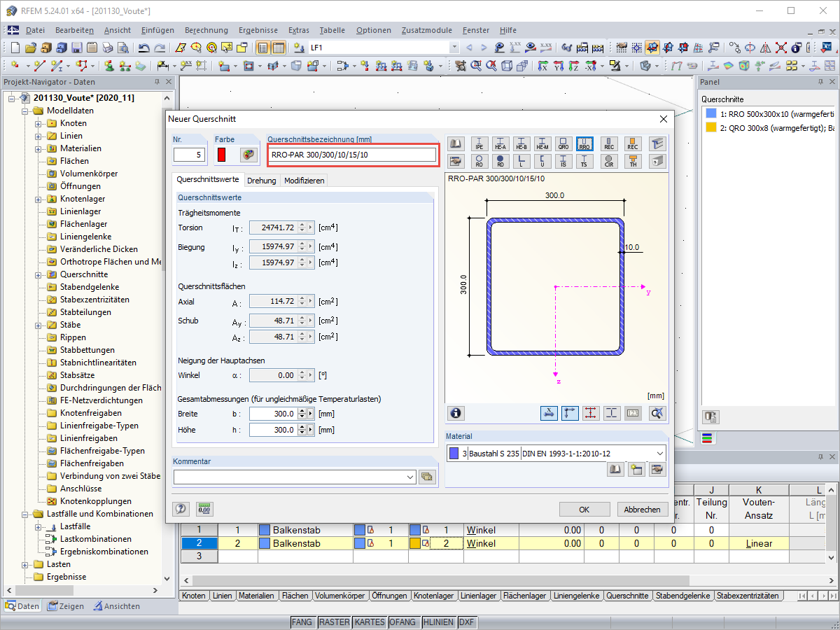Select the HE-A profile type
The image size is (840, 630).
click(500, 143)
